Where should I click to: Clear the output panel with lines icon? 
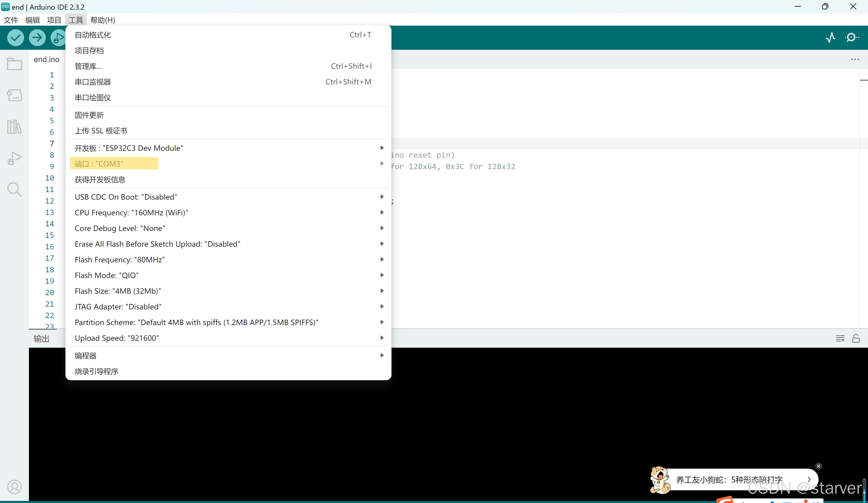click(x=840, y=338)
